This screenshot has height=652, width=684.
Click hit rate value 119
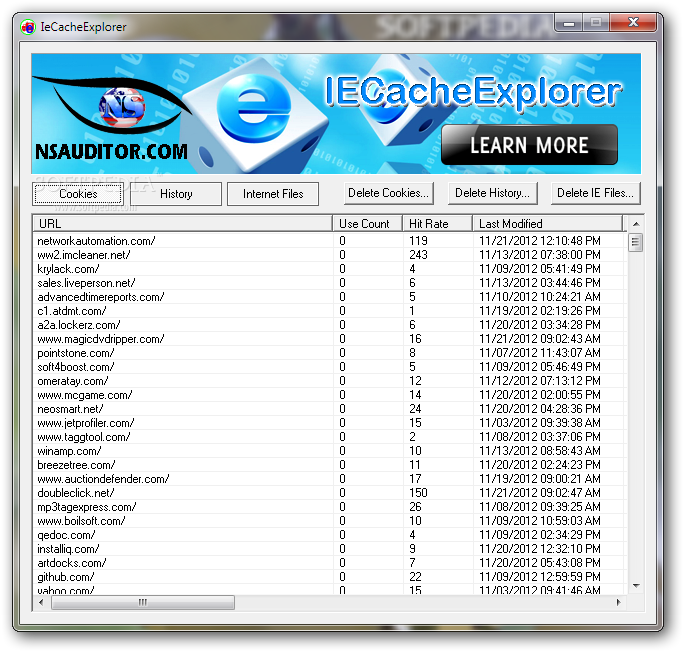tap(418, 241)
